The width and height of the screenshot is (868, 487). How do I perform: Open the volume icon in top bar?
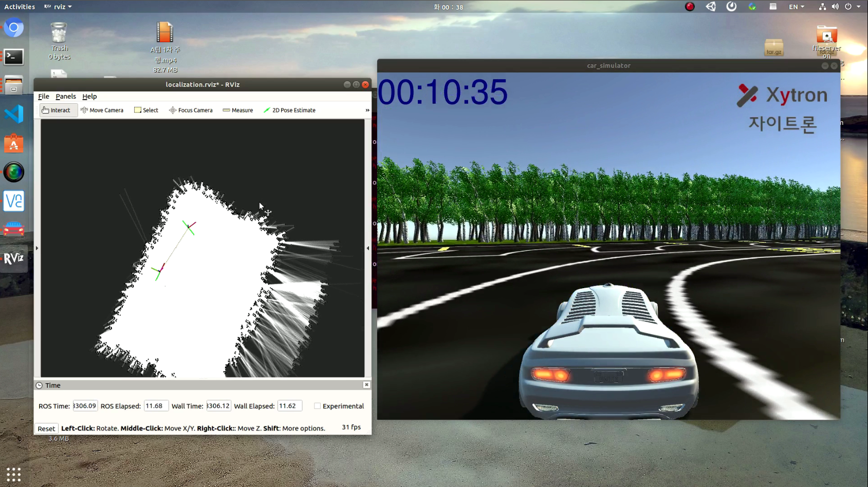pos(835,7)
